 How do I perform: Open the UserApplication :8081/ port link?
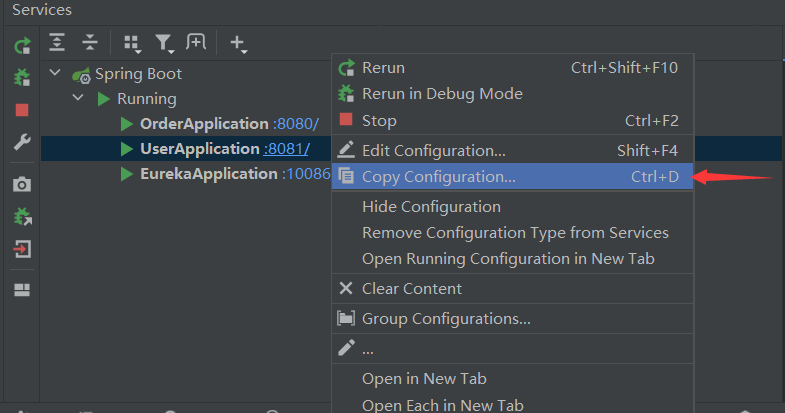[286, 149]
